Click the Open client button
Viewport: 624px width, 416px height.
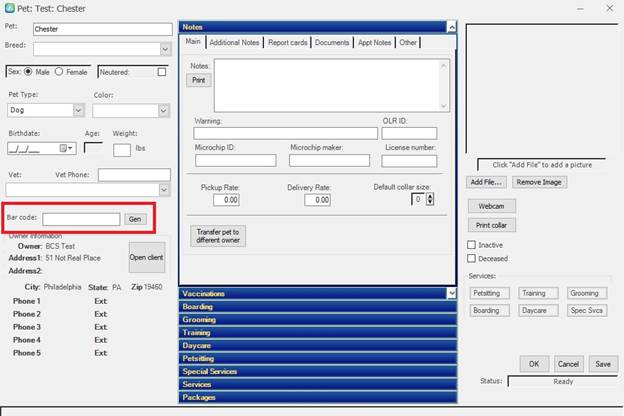pyautogui.click(x=147, y=257)
